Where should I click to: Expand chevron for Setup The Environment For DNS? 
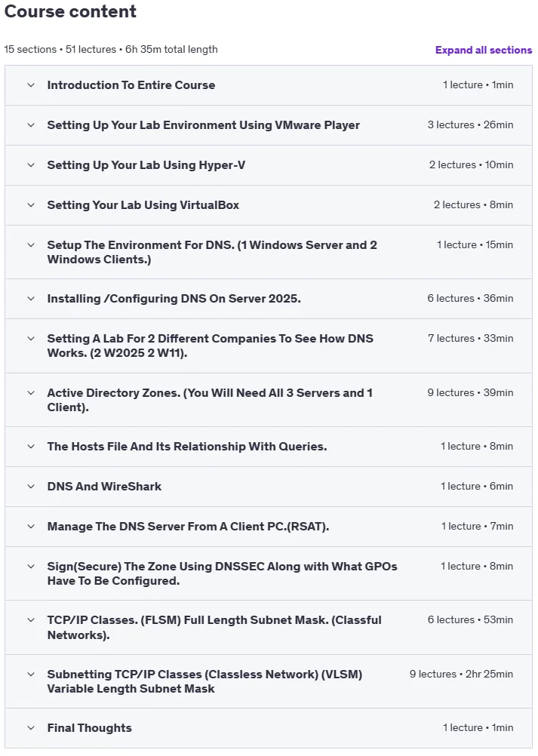click(x=31, y=245)
